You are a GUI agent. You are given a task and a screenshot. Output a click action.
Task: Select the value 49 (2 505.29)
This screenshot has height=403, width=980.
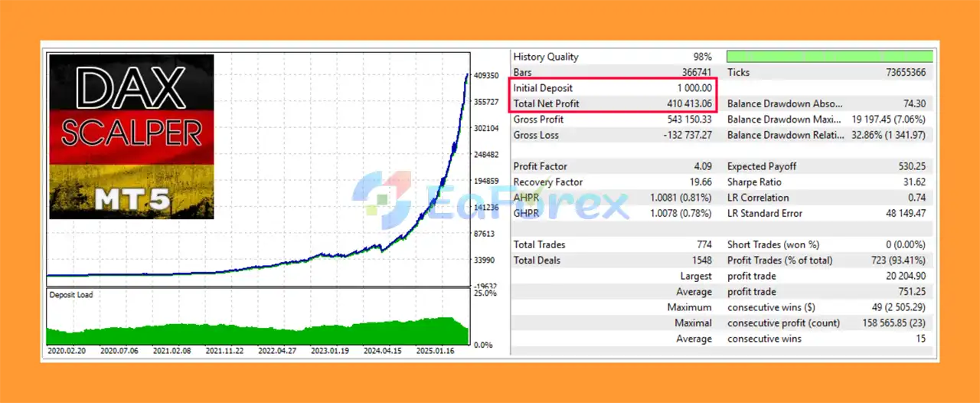(897, 307)
